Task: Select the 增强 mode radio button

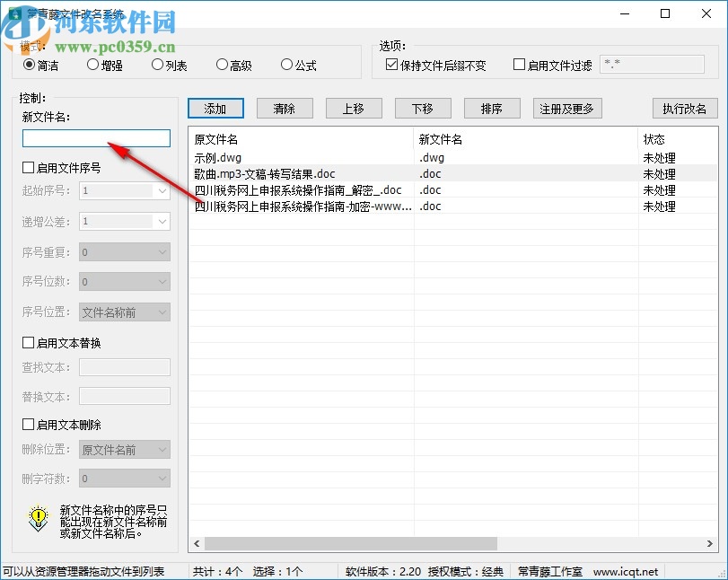Action: coord(92,65)
